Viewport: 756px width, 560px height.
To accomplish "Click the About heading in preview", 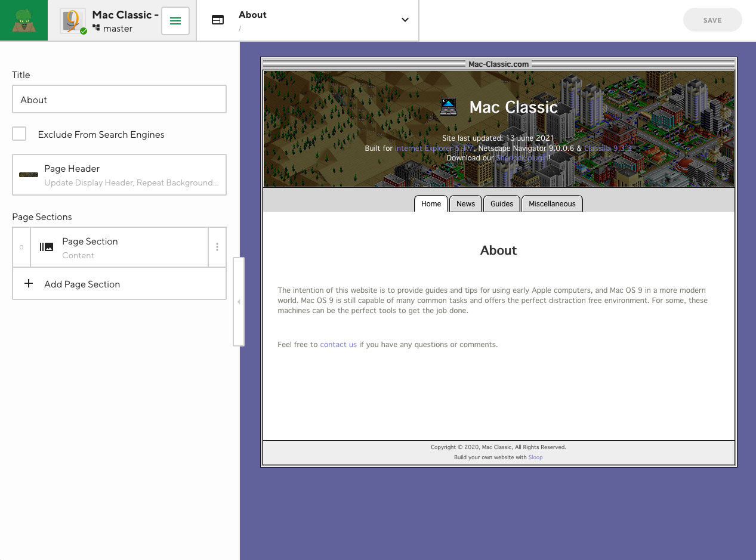I will (498, 250).
